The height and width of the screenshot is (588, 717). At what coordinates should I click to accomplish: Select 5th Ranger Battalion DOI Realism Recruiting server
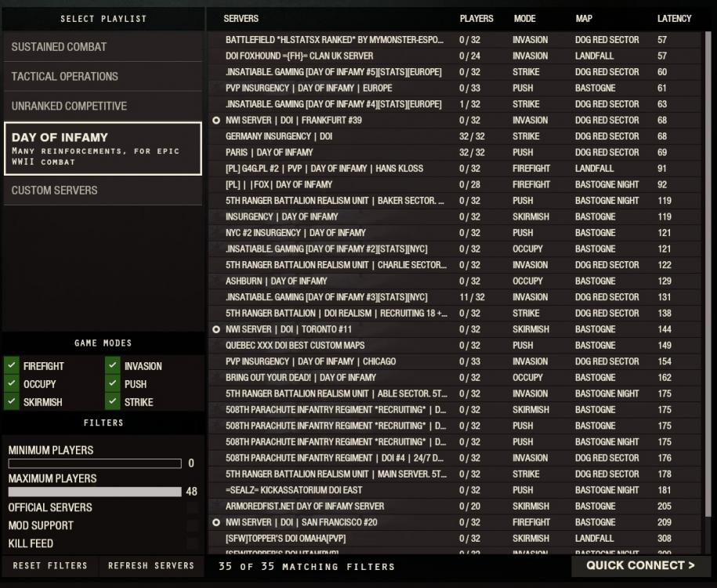tap(455, 314)
